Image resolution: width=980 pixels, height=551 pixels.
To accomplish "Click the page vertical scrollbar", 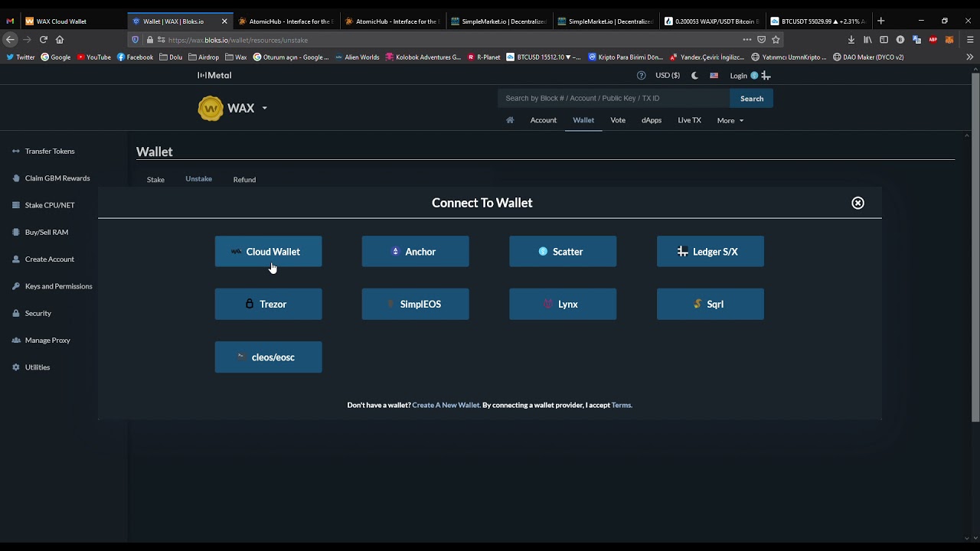I will (975, 247).
